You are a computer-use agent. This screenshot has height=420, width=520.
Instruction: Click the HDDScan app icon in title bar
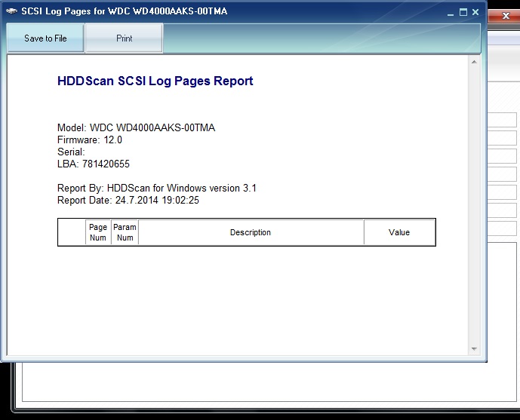point(11,11)
